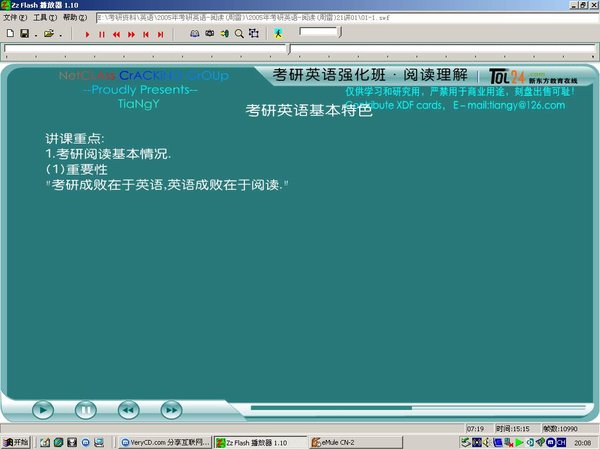The image size is (600, 450).
Task: Click the round Pause button in flash player
Action: click(86, 410)
